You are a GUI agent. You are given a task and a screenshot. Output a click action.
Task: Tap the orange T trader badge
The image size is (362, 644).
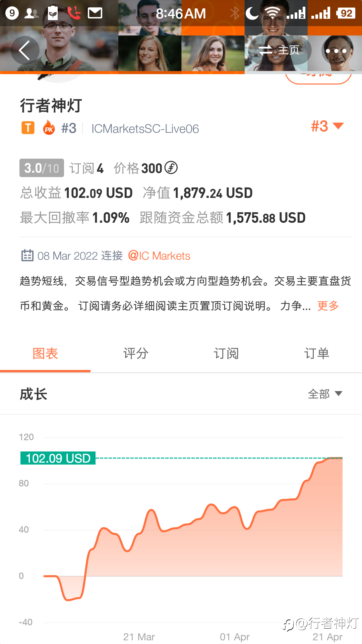pyautogui.click(x=28, y=128)
